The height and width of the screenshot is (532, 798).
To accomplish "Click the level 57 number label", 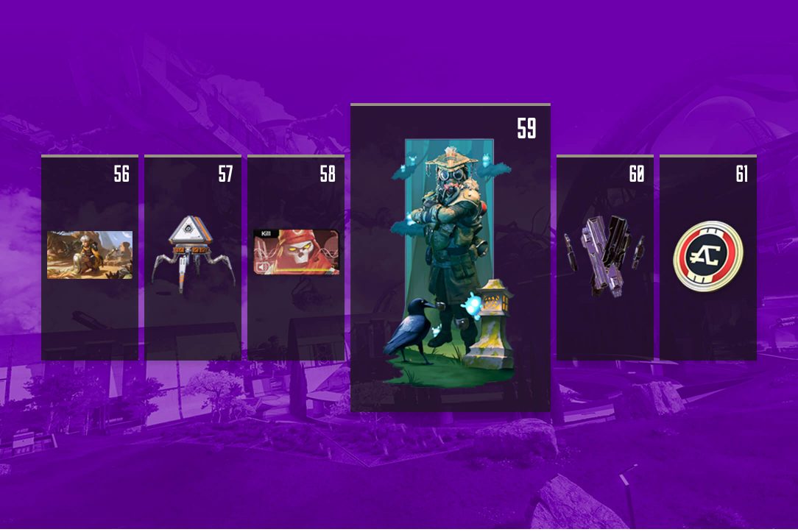I will point(225,174).
